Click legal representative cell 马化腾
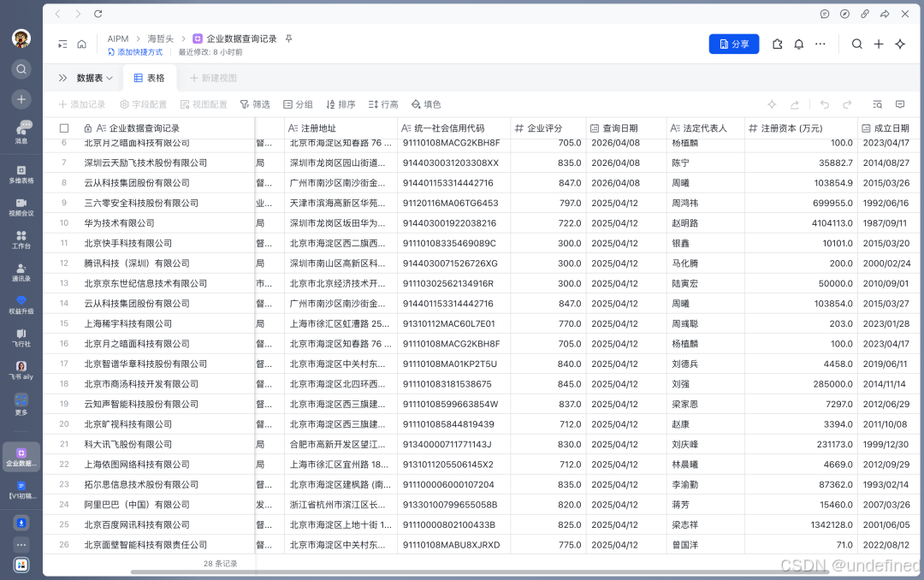Viewport: 924px width, 580px height. click(705, 263)
